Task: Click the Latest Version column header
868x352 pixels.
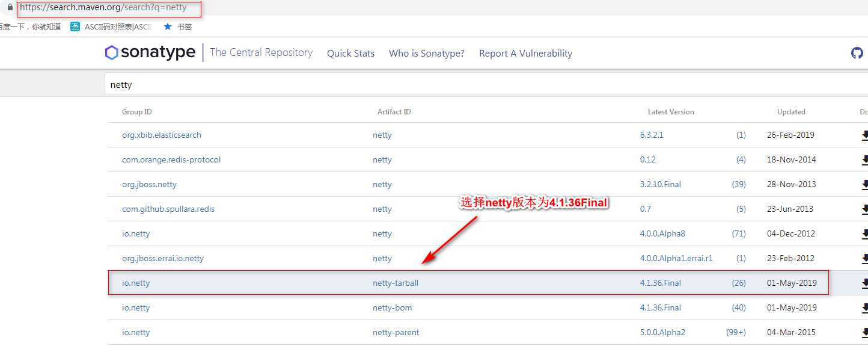Action: tap(671, 112)
